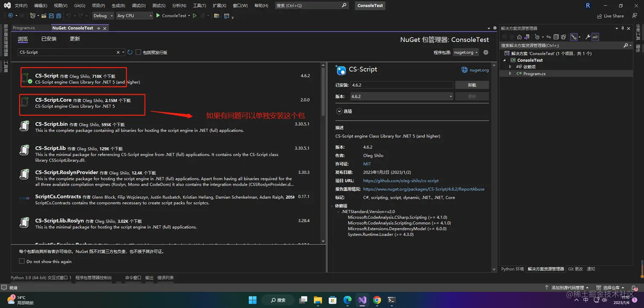Open the GitHub project URL link

click(x=401, y=181)
